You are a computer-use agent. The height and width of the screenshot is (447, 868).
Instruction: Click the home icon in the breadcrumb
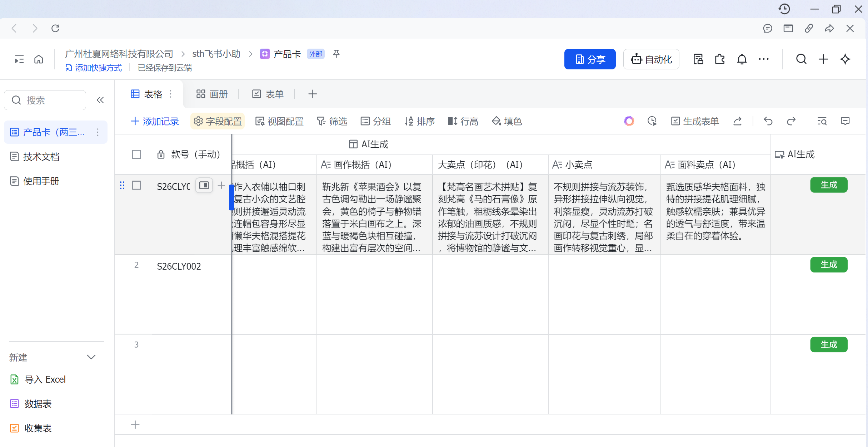(39, 59)
